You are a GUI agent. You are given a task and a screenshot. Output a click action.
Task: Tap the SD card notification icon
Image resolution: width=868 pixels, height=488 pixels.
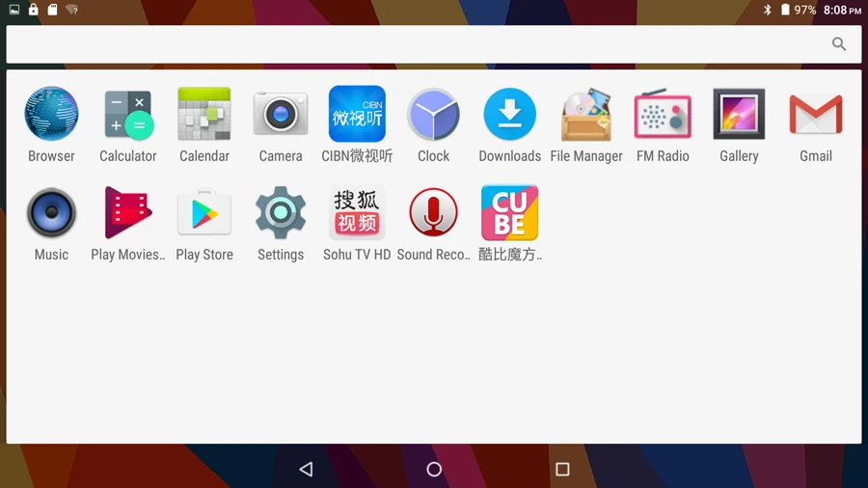(x=52, y=10)
